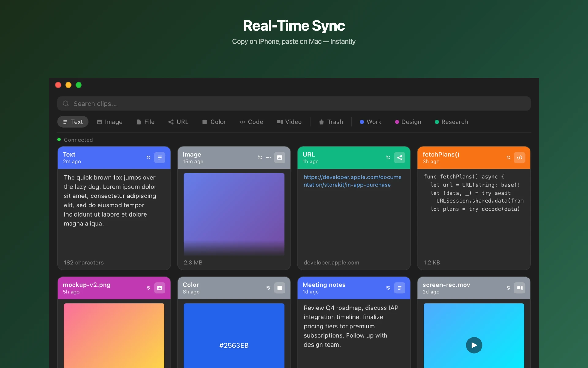This screenshot has width=588, height=368.
Task: Select the quick brown fox text clip
Action: click(x=110, y=201)
